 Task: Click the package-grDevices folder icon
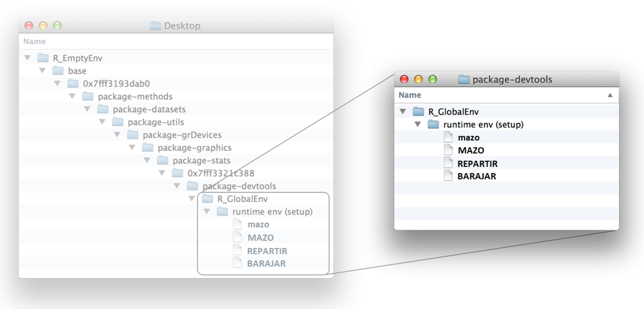(x=133, y=135)
